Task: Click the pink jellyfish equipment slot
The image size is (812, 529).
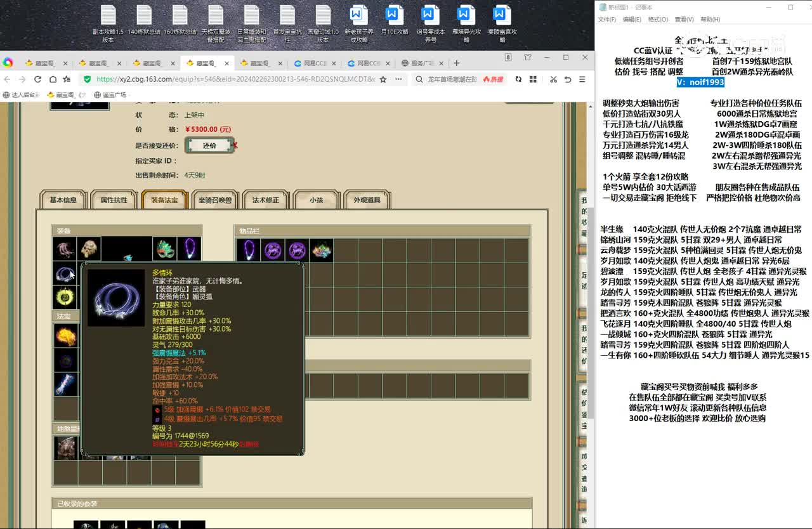Action: pyautogui.click(x=65, y=249)
